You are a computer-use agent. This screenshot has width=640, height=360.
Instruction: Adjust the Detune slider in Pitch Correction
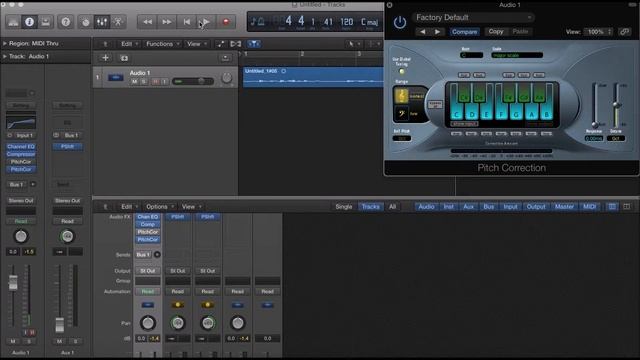pyautogui.click(x=616, y=105)
